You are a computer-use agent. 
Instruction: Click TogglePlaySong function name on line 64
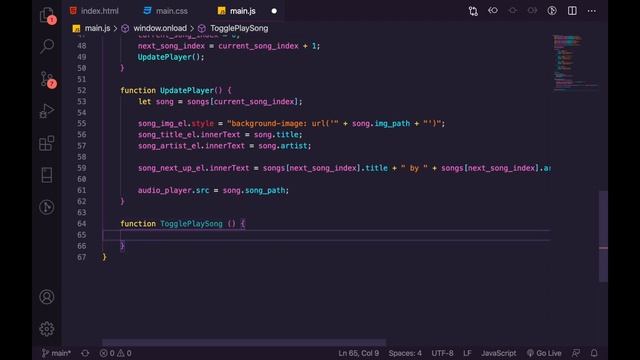(191, 224)
